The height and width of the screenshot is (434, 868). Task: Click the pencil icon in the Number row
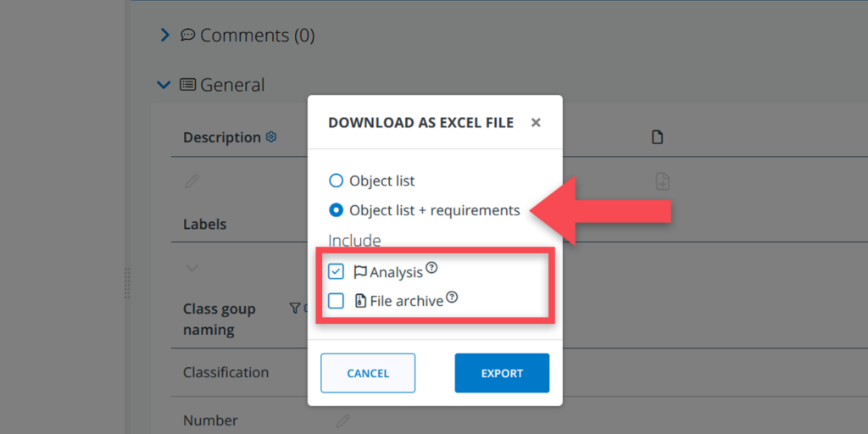pyautogui.click(x=342, y=420)
